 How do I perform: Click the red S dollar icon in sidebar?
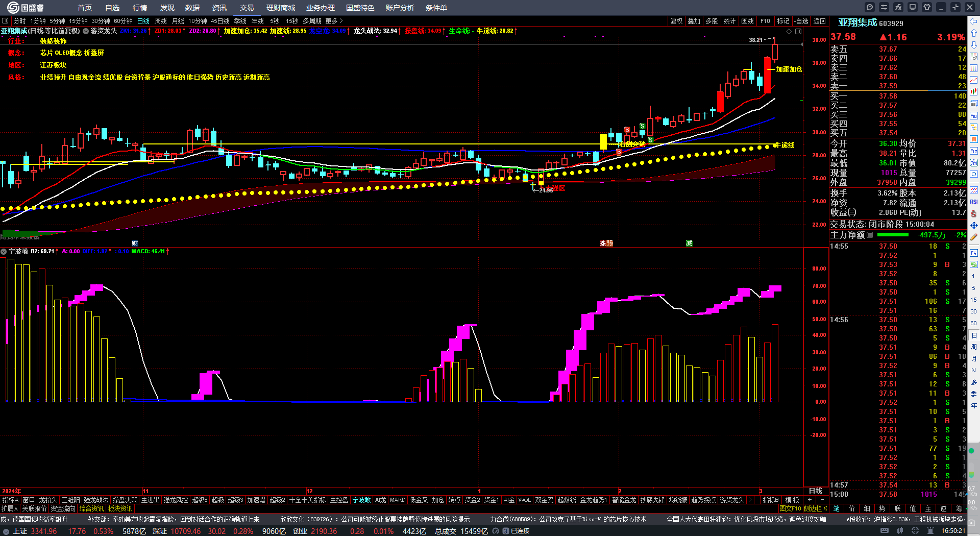coord(974,213)
